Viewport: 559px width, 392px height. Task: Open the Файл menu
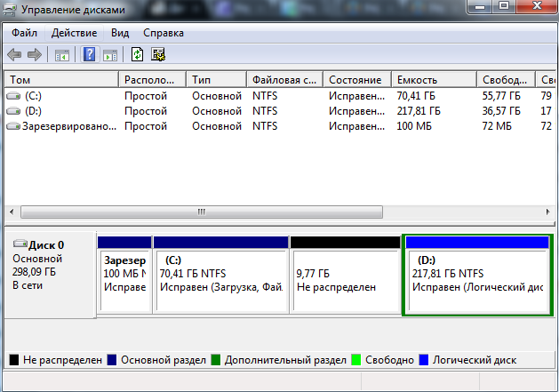[25, 33]
